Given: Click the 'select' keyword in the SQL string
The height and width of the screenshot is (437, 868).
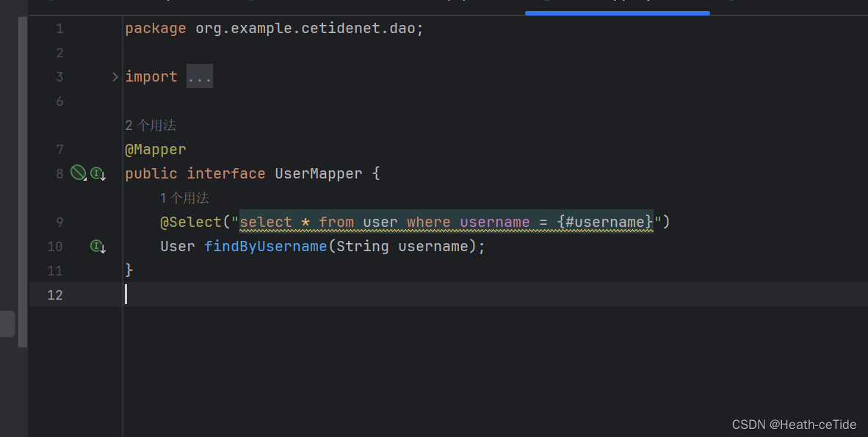Looking at the screenshot, I should pos(266,222).
